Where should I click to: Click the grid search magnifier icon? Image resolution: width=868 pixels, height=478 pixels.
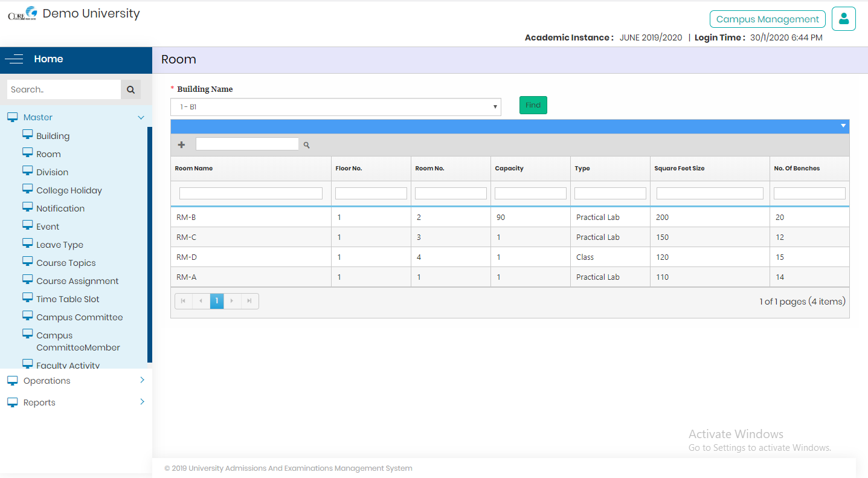tap(306, 145)
